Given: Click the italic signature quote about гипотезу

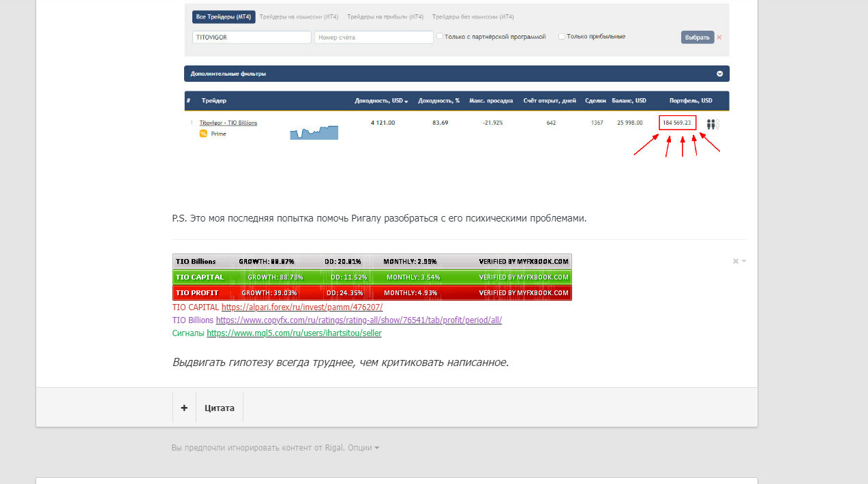Looking at the screenshot, I should coord(341,362).
